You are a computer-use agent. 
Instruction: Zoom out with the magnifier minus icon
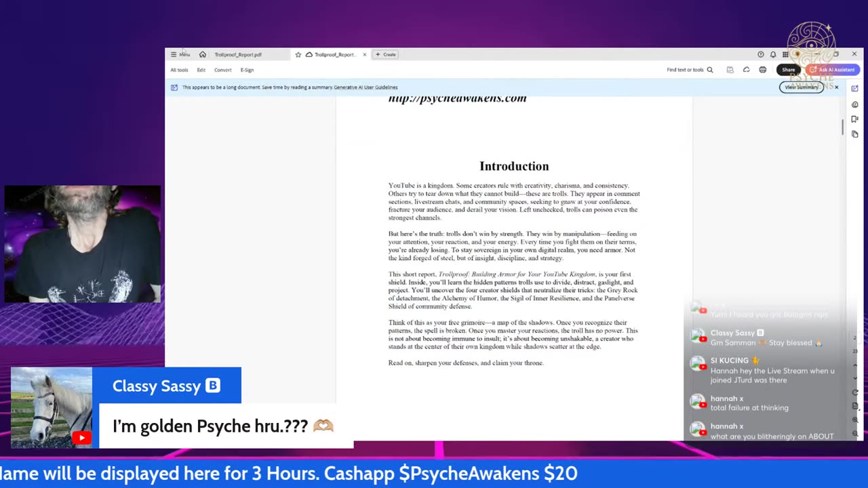click(855, 433)
